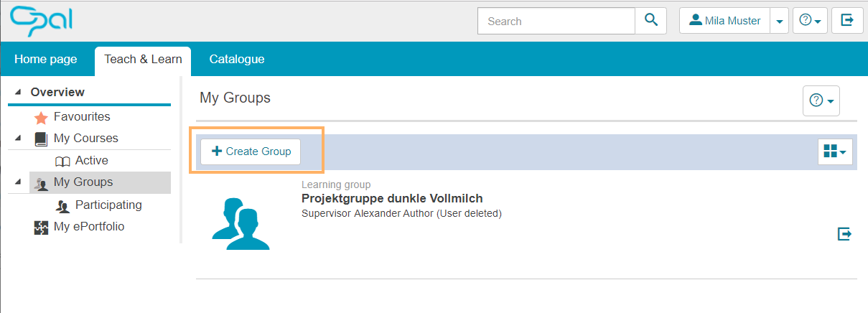The image size is (868, 313).
Task: Open Overview in sidebar
Action: click(x=57, y=92)
